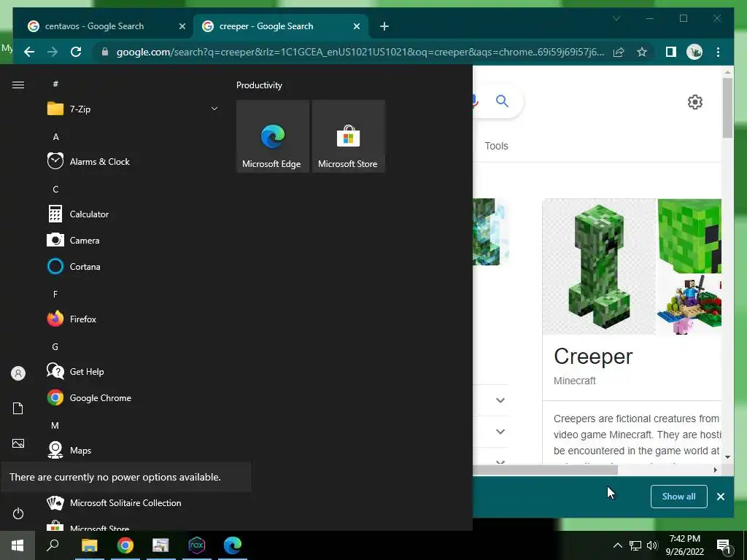This screenshot has height=560, width=747.
Task: Click Show all in downloads bar
Action: (679, 497)
